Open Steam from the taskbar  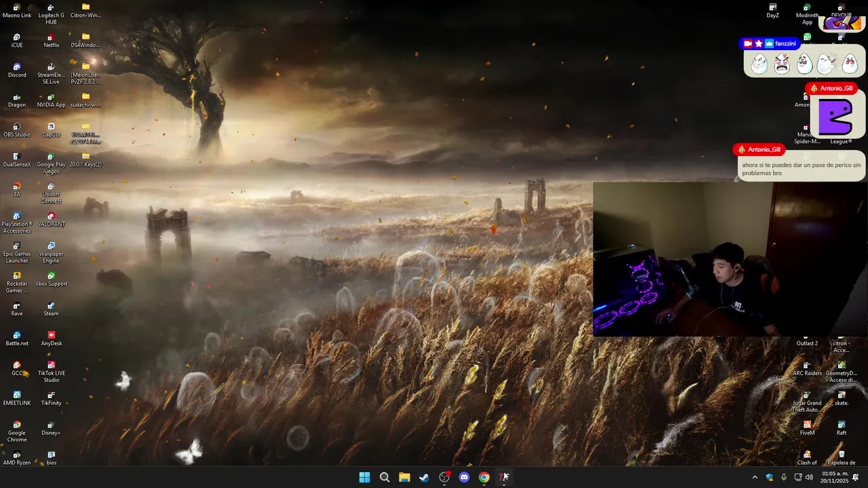click(x=424, y=477)
